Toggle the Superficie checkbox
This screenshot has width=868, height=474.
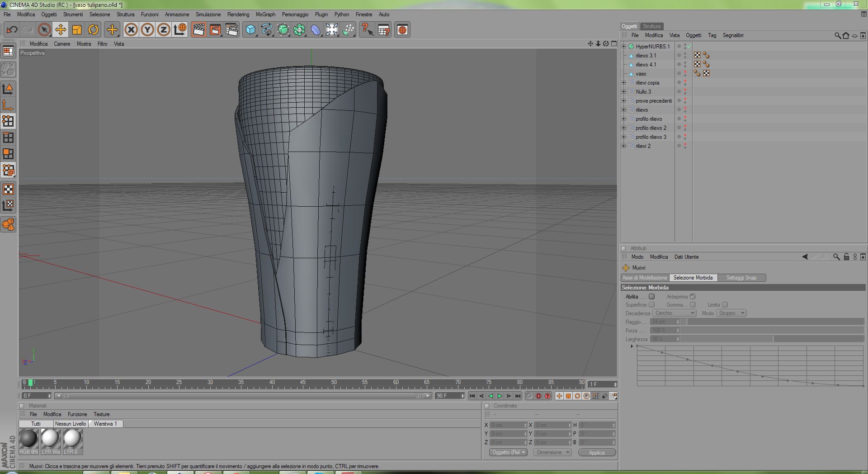click(x=651, y=305)
